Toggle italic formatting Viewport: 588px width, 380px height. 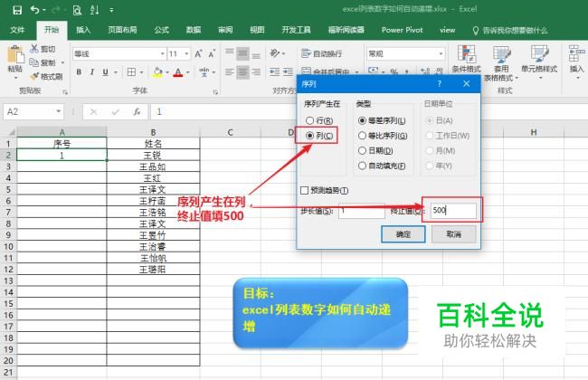click(92, 71)
